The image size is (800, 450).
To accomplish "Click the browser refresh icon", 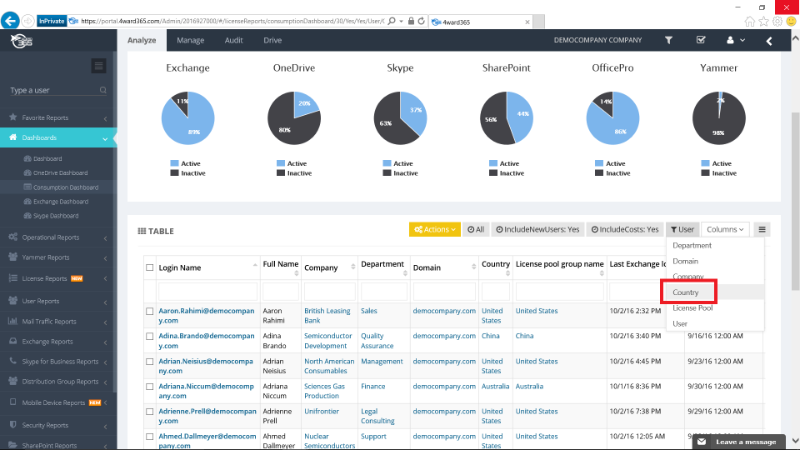I will pos(421,21).
